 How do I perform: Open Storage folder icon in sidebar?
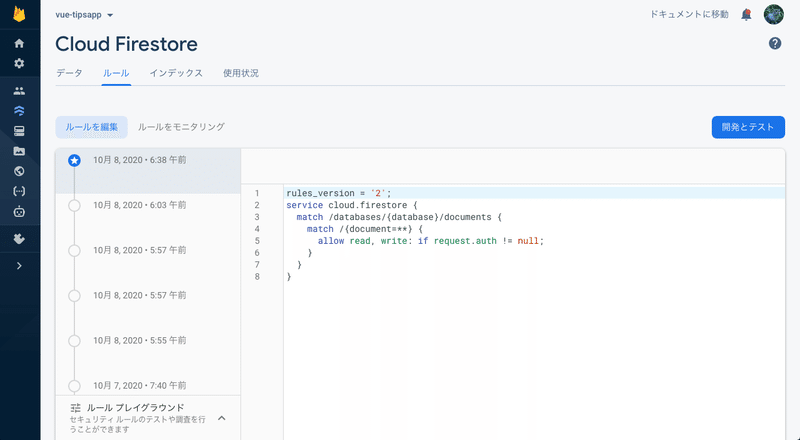[19, 151]
